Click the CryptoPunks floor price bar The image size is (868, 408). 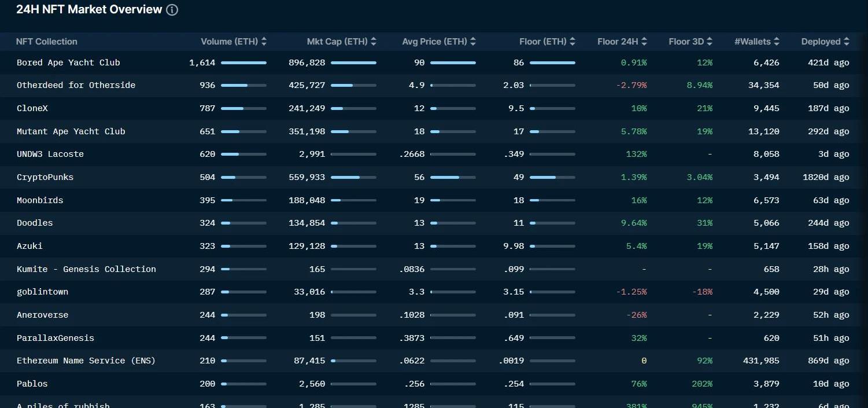(552, 177)
